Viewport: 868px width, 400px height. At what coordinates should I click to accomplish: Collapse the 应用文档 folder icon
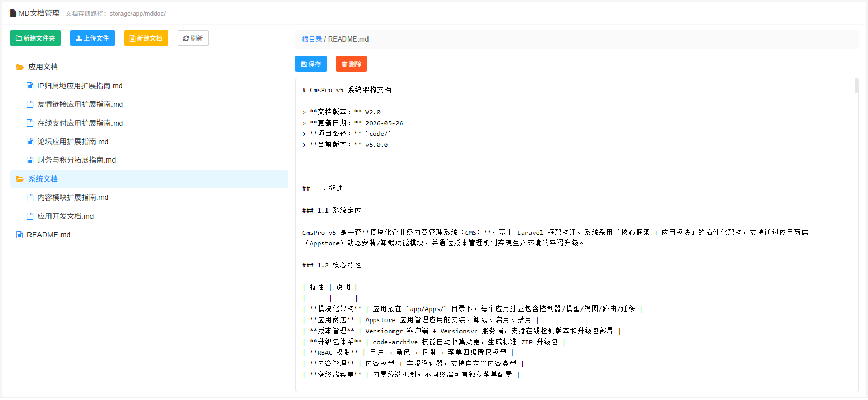click(20, 67)
